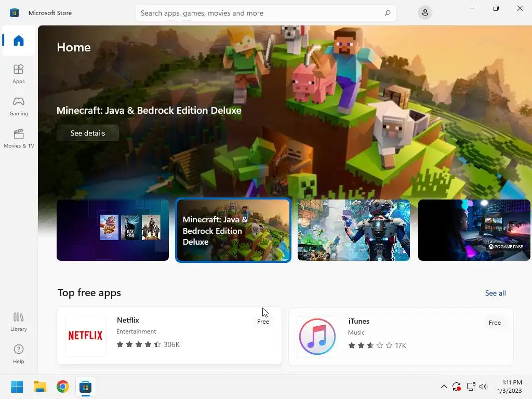
Task: Click the Minecraft Deluxe hero title
Action: click(149, 110)
